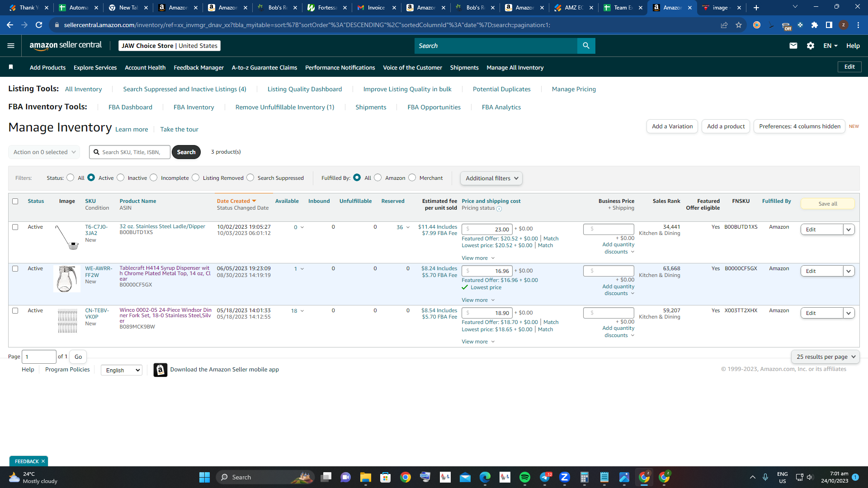
Task: Click the price field showing 23.00
Action: pyautogui.click(x=487, y=229)
